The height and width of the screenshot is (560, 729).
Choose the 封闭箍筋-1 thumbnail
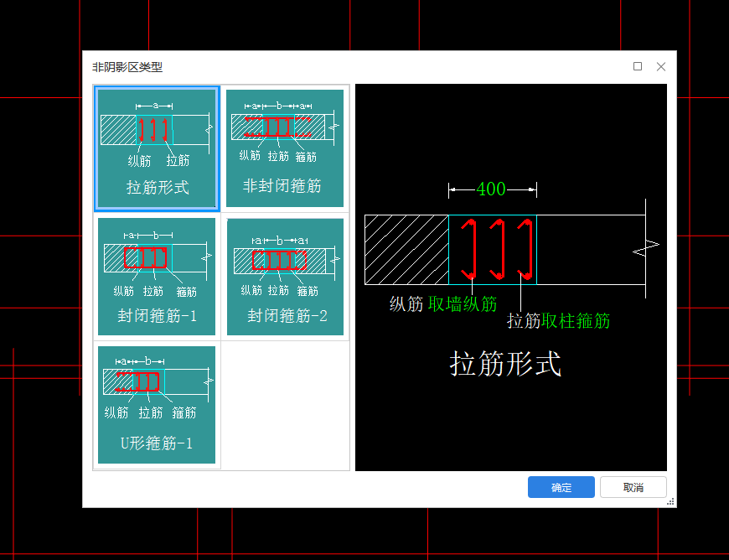point(157,277)
